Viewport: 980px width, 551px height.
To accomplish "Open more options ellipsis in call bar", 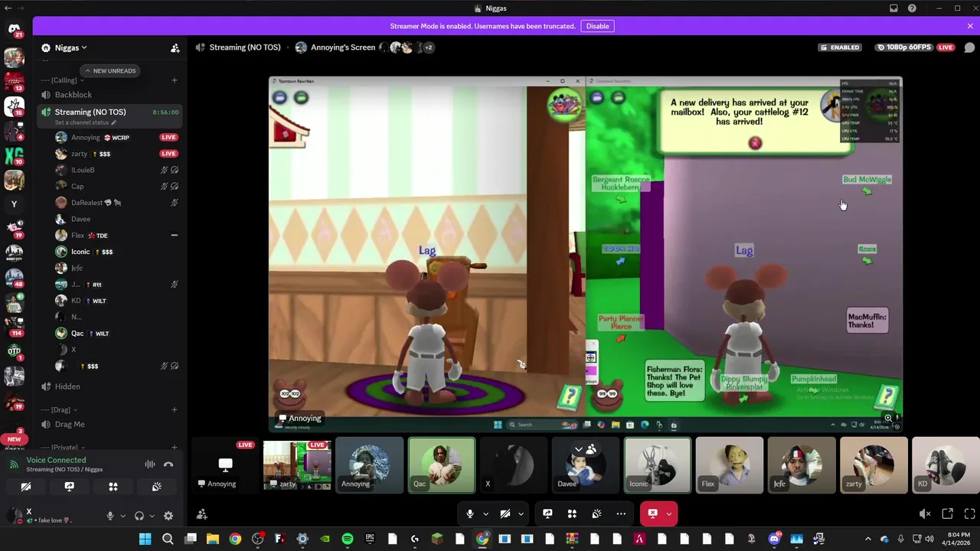I will 621,514.
